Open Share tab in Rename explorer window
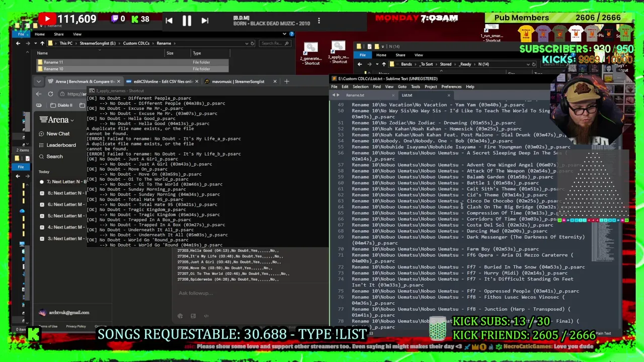644x362 pixels. pyautogui.click(x=59, y=34)
